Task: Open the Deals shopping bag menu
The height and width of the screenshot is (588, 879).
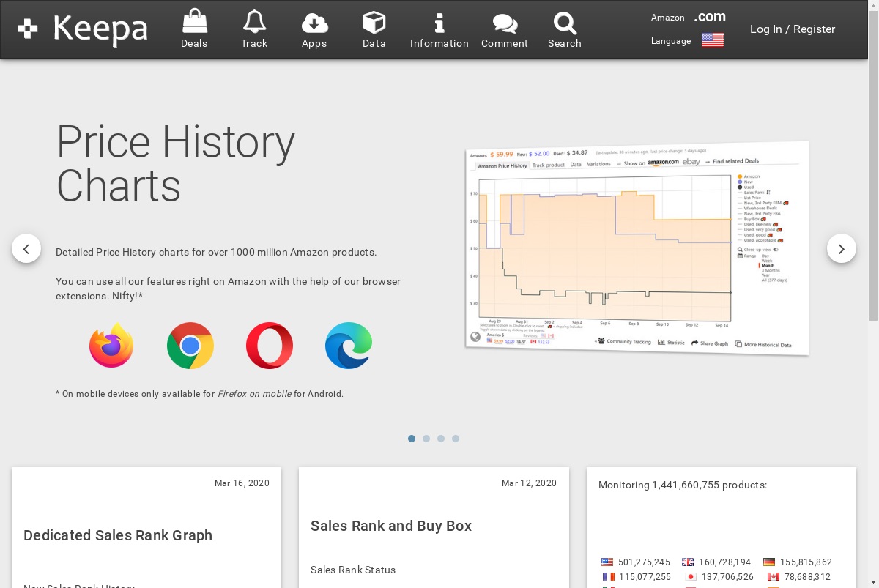Action: (194, 29)
